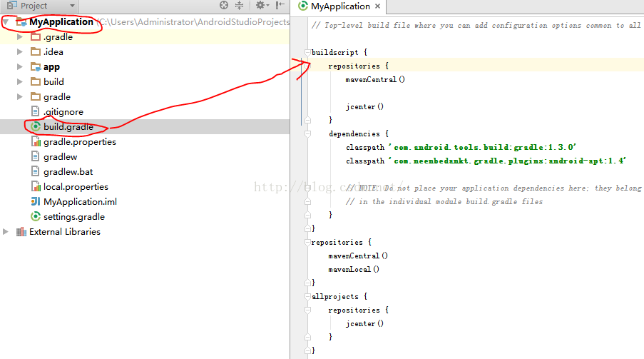Open the Project panel settings gear
The image size is (644, 359).
(x=260, y=5)
